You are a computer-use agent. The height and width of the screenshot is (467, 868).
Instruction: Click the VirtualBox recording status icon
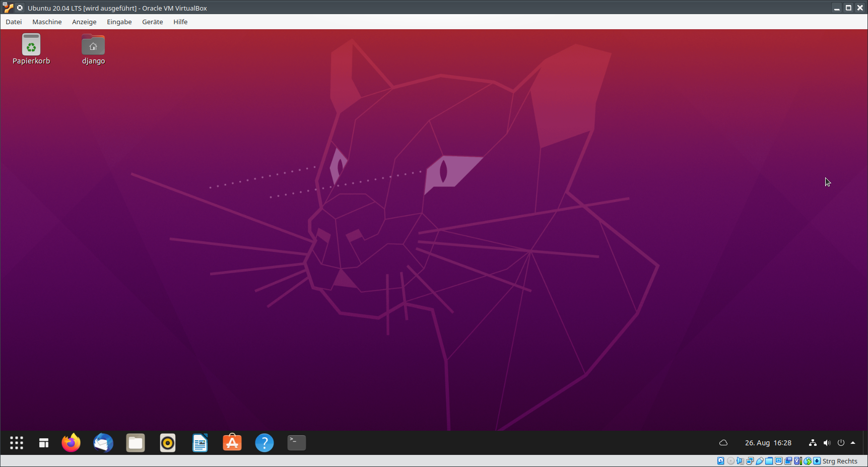coord(788,461)
